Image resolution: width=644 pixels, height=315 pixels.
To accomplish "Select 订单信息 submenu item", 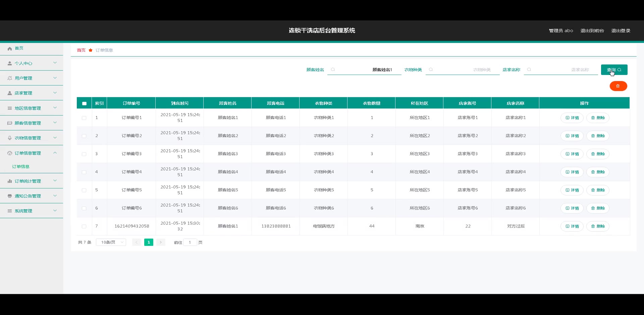I will click(21, 167).
